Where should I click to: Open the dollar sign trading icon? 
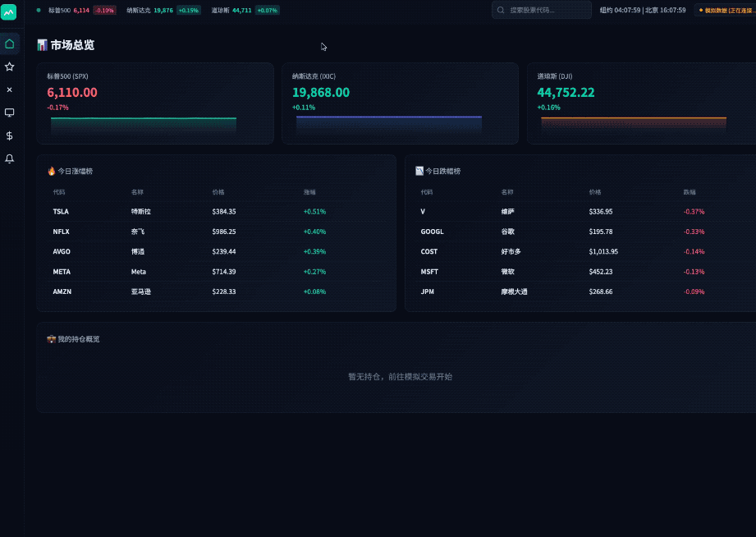tap(10, 135)
